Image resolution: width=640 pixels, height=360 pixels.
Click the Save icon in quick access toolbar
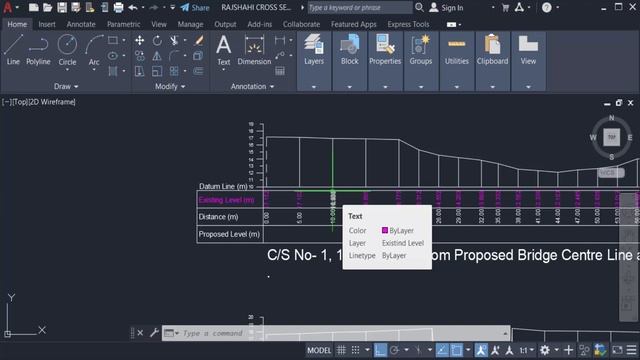coord(62,7)
